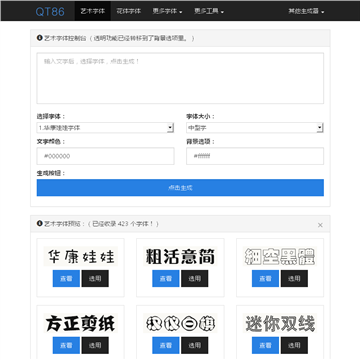The height and width of the screenshot is (360, 360).
Task: Click the QT86 site logo
Action: [50, 12]
